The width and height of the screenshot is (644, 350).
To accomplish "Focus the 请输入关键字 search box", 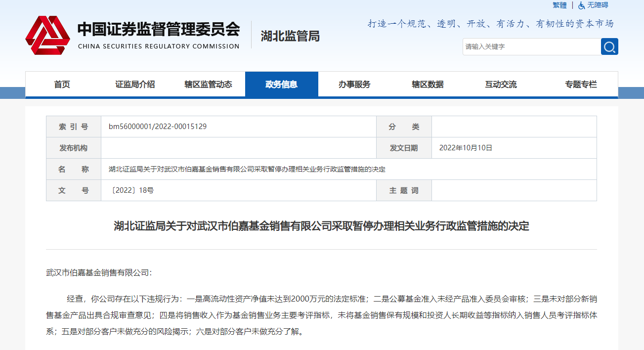I will (531, 47).
